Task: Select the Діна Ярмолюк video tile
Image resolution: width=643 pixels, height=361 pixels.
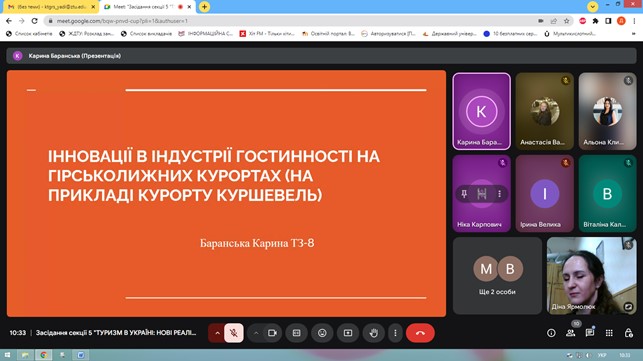Action: (591, 276)
